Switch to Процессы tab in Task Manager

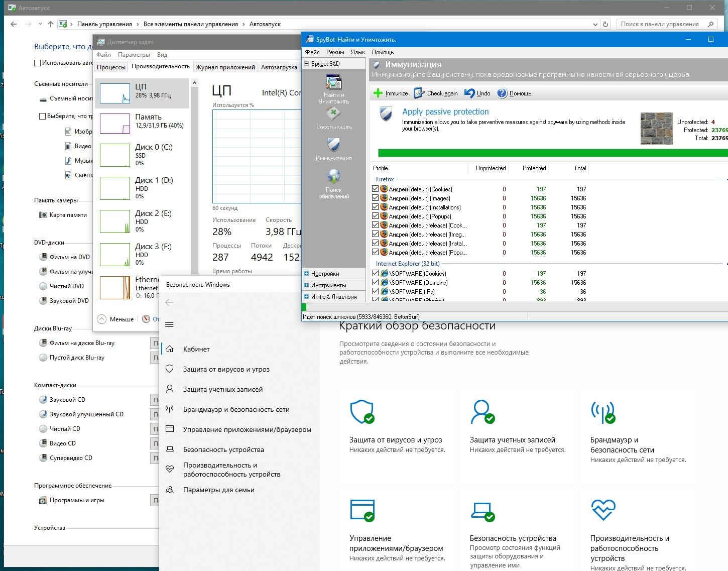[x=111, y=67]
